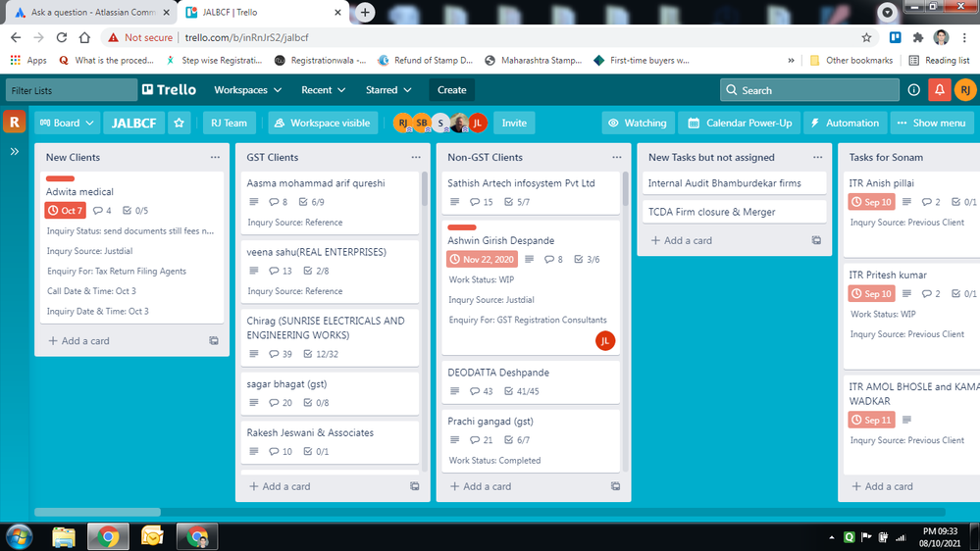Go to the Chrome home page button

coord(84,37)
